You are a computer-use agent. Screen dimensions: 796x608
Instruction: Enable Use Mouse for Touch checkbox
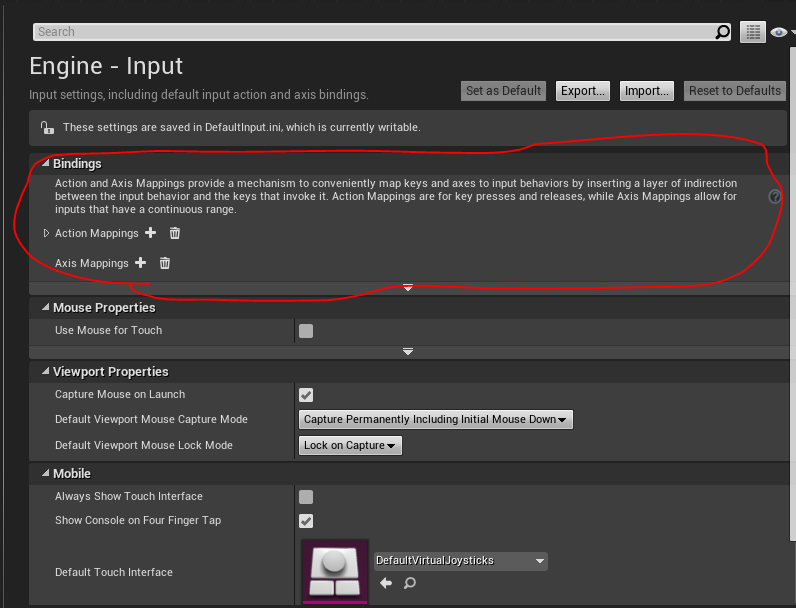306,331
